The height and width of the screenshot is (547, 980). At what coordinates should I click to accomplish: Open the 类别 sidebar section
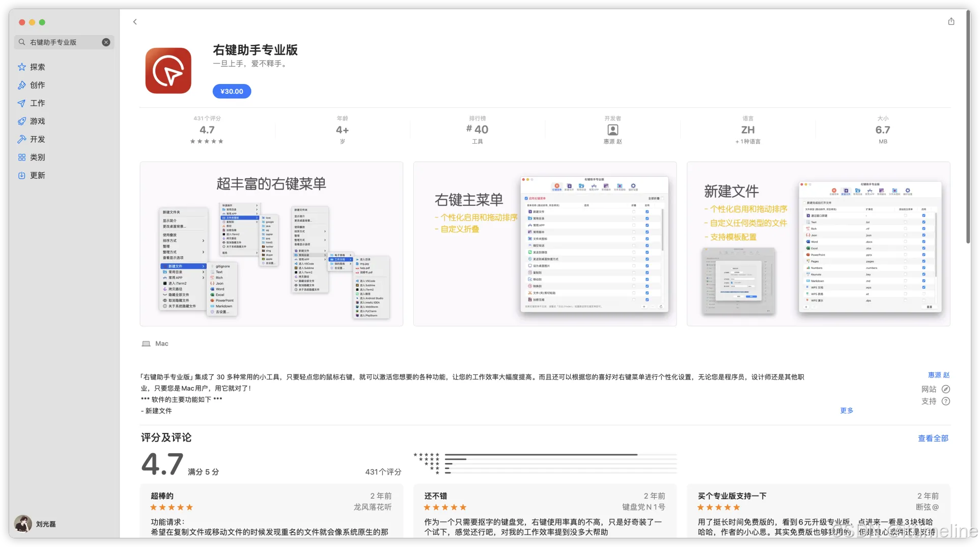[x=64, y=157]
